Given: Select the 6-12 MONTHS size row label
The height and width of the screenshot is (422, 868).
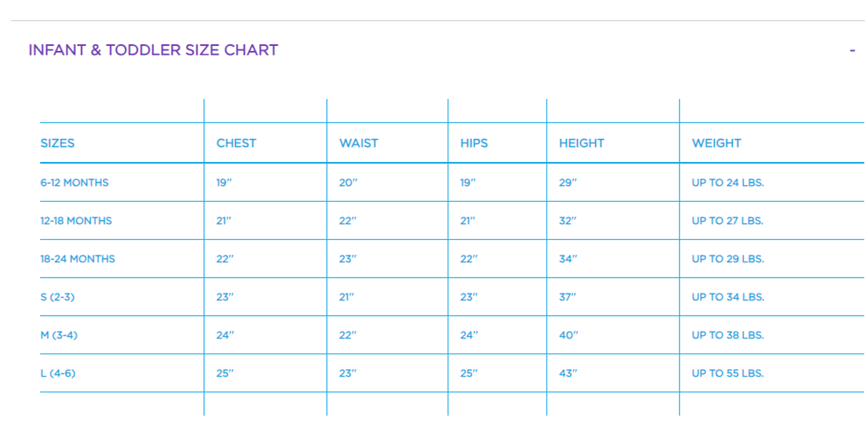Looking at the screenshot, I should [75, 182].
